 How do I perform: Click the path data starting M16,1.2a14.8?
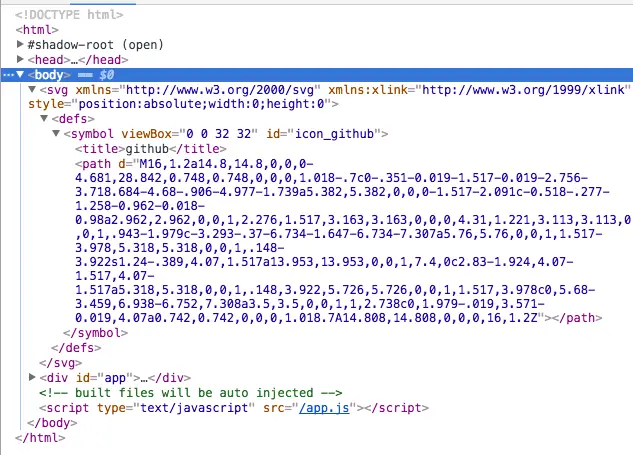tap(226, 164)
